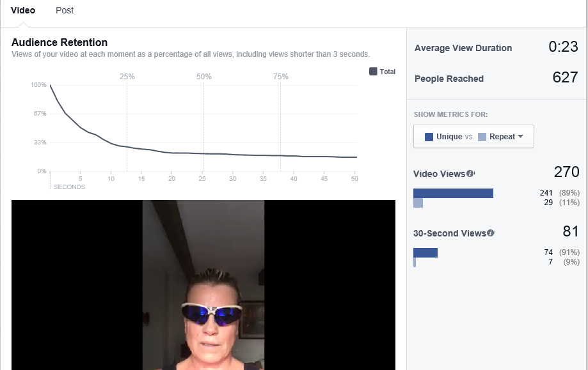
Task: Click the repeat 30-Second Views bar
Action: pos(415,262)
